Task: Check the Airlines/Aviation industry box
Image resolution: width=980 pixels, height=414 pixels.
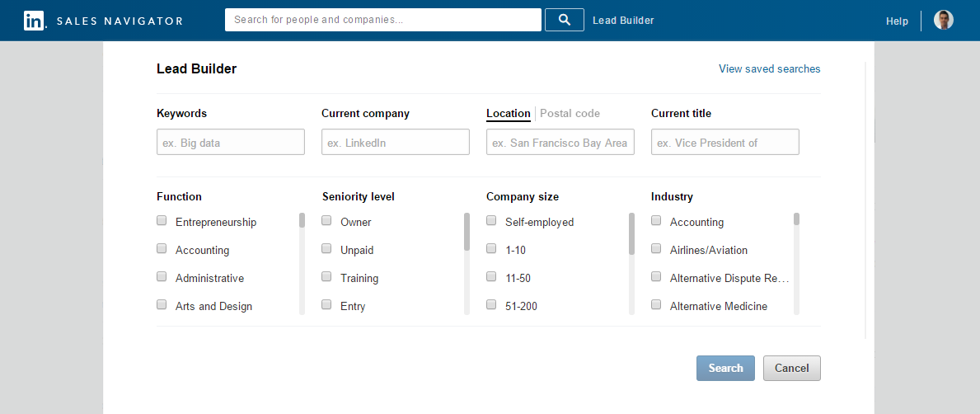Action: (656, 249)
